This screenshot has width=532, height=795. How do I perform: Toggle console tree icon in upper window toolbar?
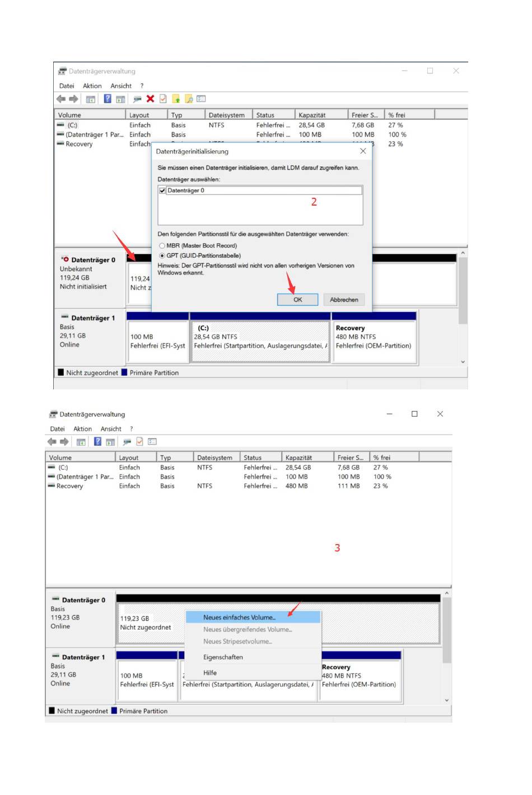[x=90, y=99]
